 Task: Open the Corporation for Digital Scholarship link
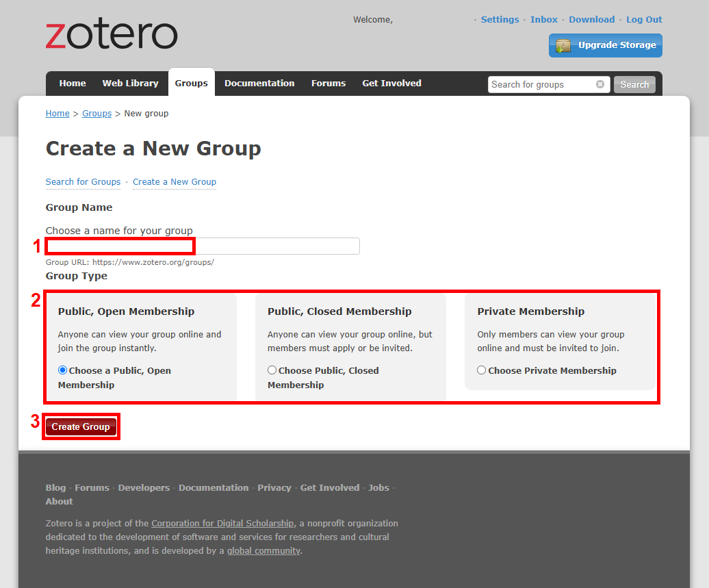coord(222,524)
